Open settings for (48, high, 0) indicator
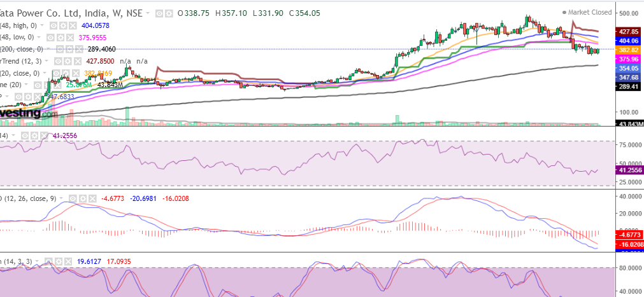The width and height of the screenshot is (644, 297). (62, 25)
